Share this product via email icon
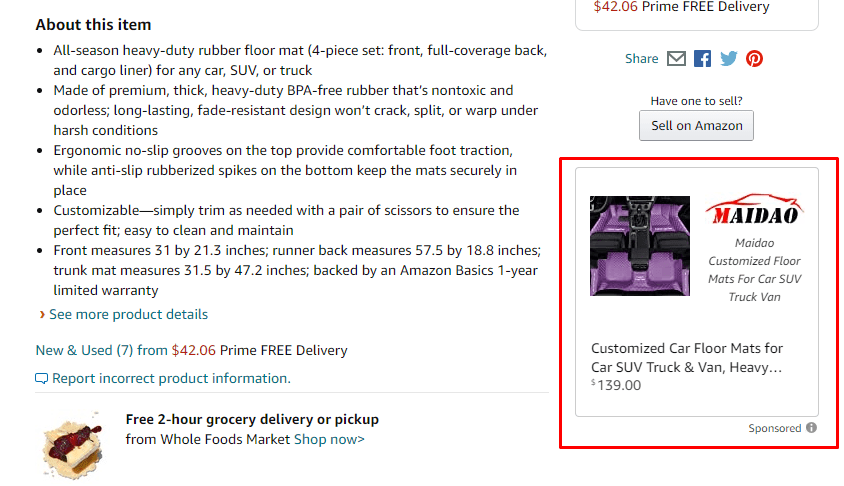The height and width of the screenshot is (486, 844). pyautogui.click(x=676, y=58)
